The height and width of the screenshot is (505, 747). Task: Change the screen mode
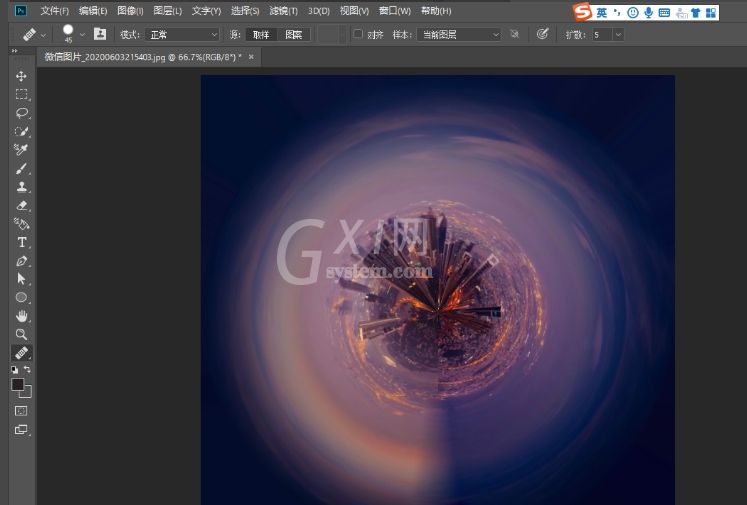point(21,429)
